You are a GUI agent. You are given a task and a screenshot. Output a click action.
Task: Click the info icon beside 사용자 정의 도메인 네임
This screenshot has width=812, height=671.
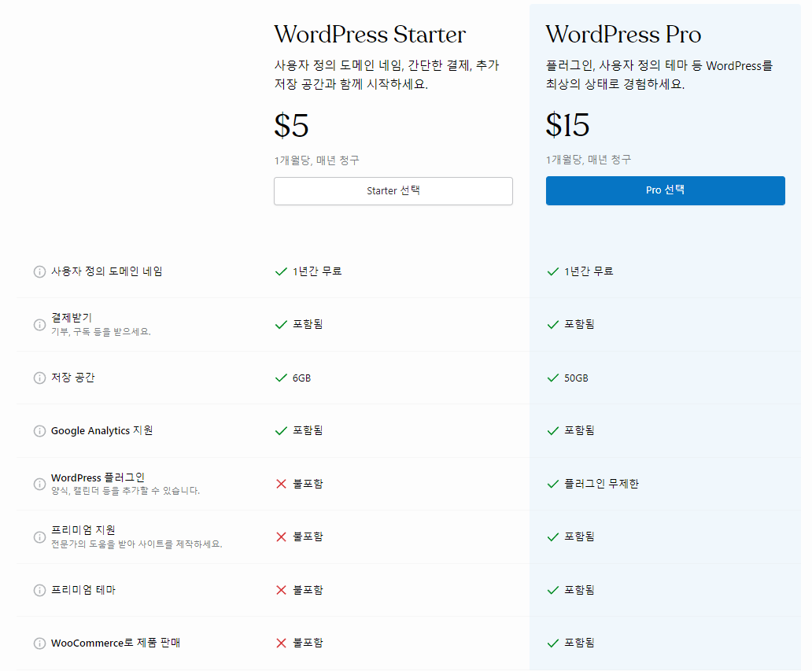point(39,272)
